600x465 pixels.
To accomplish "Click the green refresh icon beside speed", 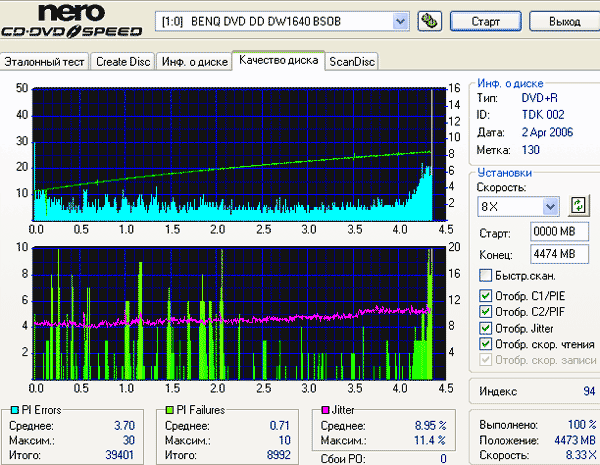I will [578, 206].
